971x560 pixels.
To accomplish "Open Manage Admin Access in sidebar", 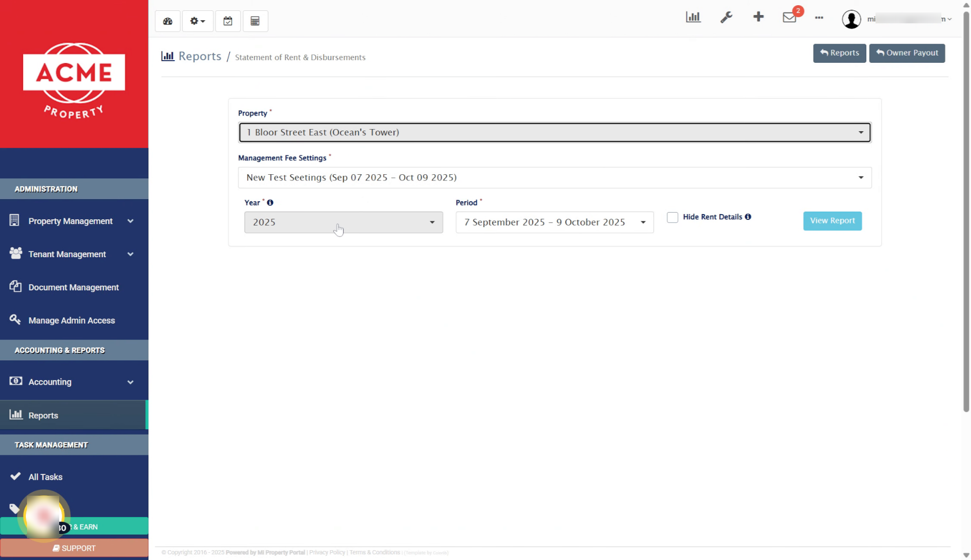I will click(74, 320).
